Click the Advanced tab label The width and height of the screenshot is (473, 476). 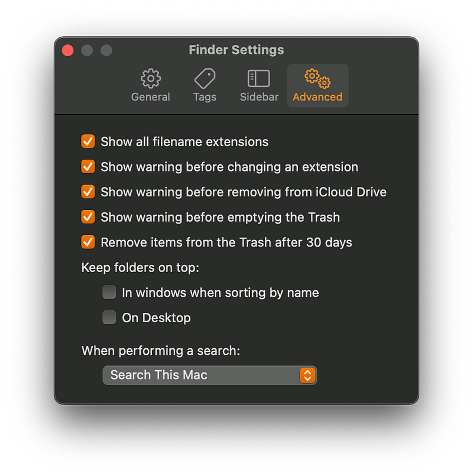pos(317,97)
